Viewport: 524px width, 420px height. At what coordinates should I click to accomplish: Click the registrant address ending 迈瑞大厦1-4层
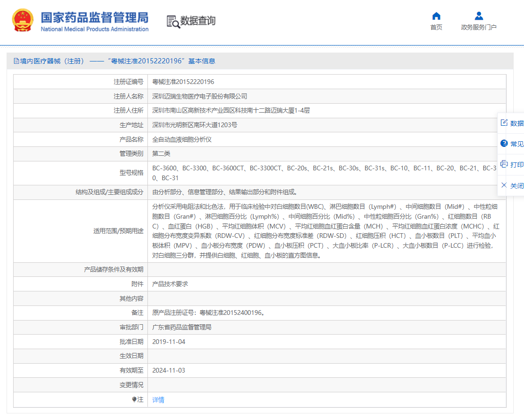pyautogui.click(x=231, y=111)
